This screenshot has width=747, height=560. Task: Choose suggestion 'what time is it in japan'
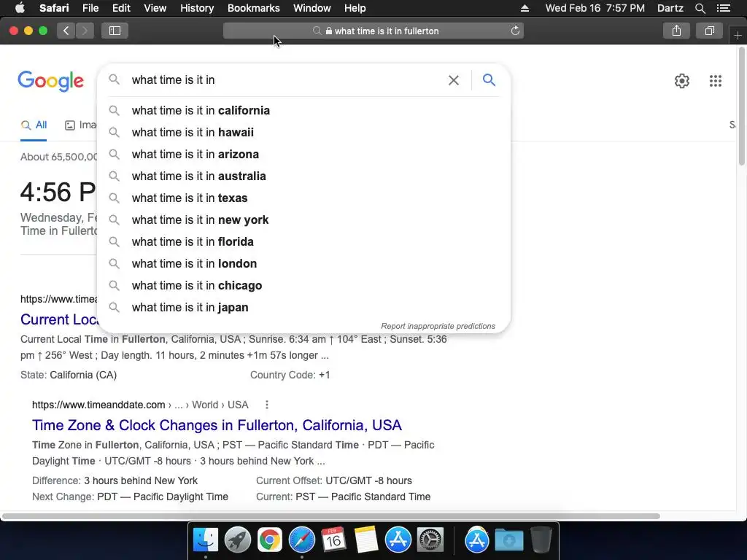pyautogui.click(x=304, y=308)
